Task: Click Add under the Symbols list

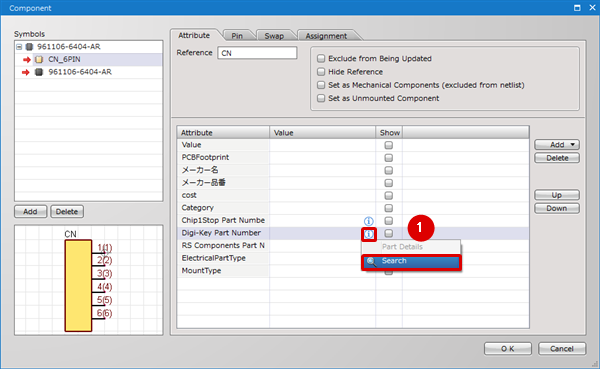Action: [x=30, y=212]
